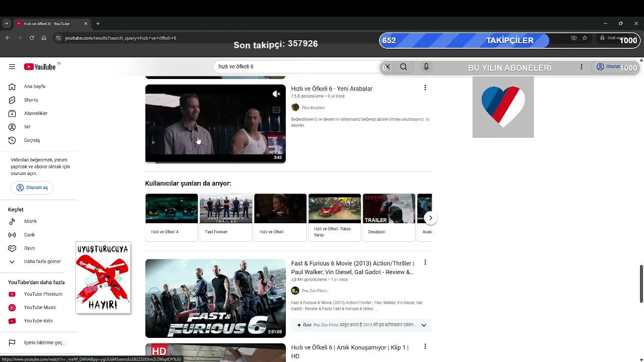Open more options for Fast & Furious 6 Movie
Viewport: 644px width, 362px height.
coord(425,262)
